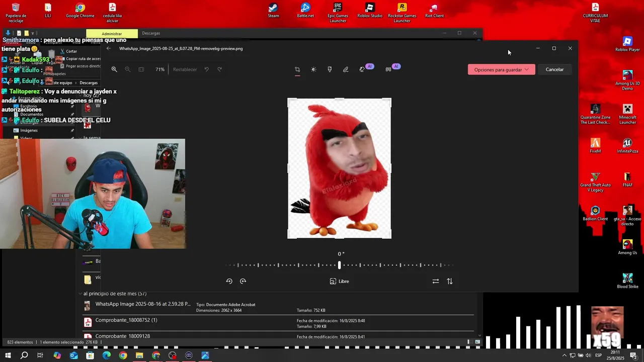The height and width of the screenshot is (362, 644).
Task: Click the top-left crop corner handle
Action: click(288, 99)
